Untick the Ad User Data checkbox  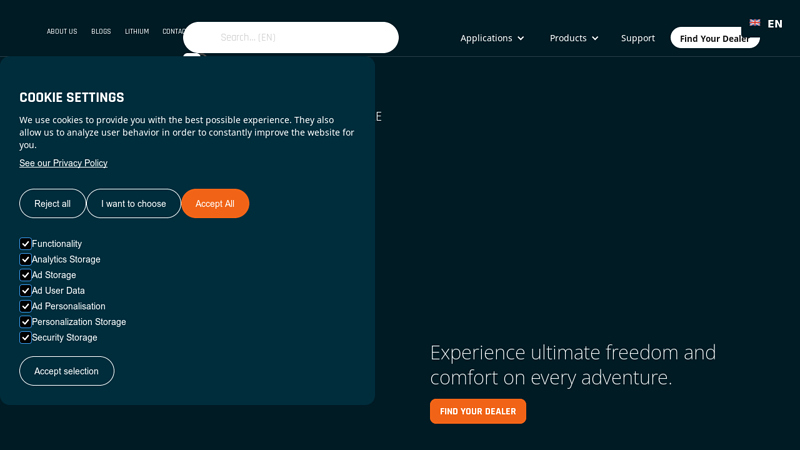26,290
